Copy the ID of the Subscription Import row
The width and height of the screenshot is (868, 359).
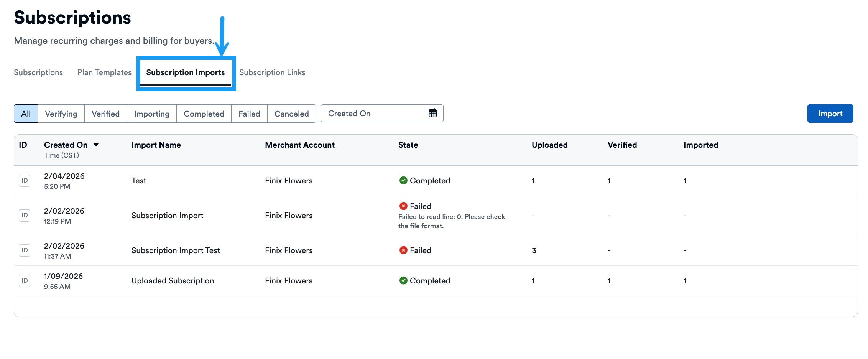tap(24, 215)
